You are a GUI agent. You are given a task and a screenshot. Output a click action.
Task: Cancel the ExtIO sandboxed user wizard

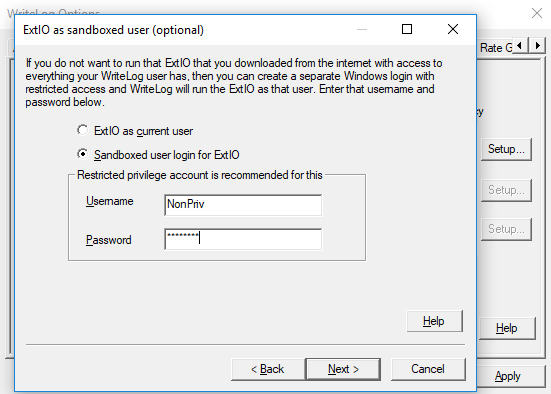(428, 369)
